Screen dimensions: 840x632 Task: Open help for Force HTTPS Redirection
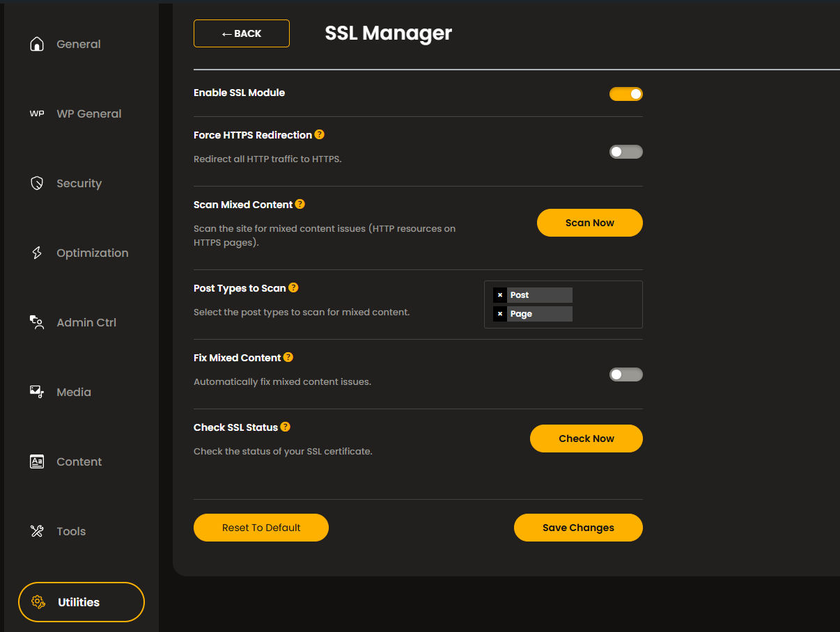(x=319, y=134)
